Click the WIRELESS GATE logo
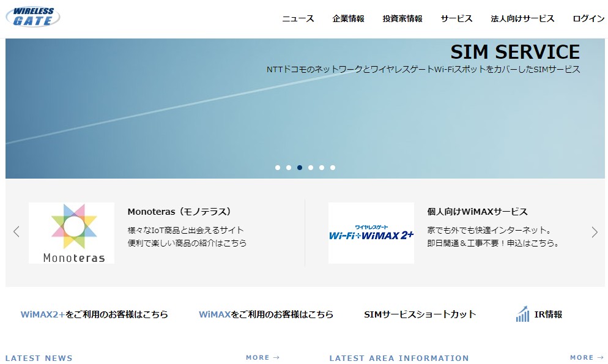 tap(34, 15)
